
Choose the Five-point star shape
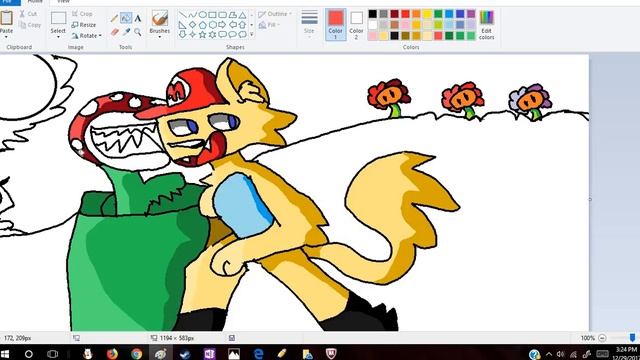click(x=202, y=35)
